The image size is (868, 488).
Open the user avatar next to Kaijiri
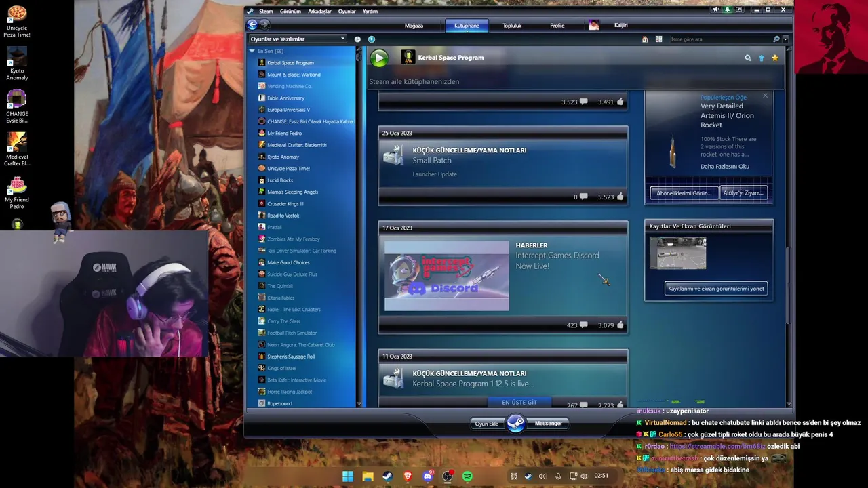(594, 25)
